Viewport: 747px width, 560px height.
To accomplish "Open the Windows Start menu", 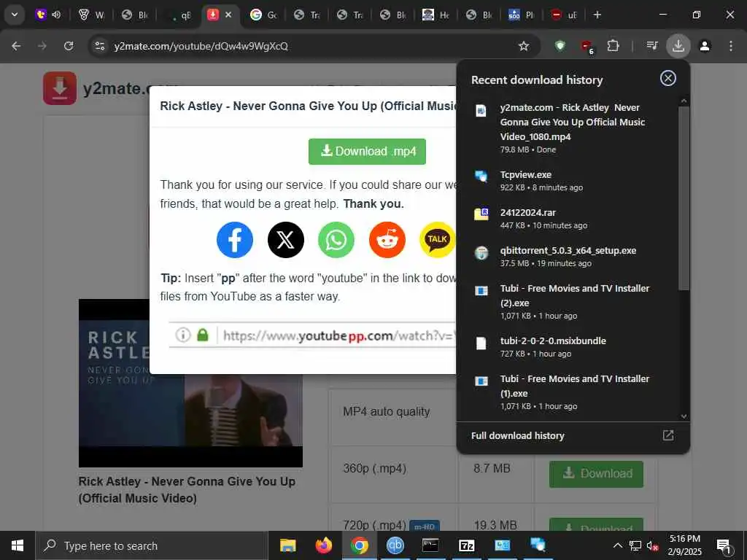I will (18, 545).
